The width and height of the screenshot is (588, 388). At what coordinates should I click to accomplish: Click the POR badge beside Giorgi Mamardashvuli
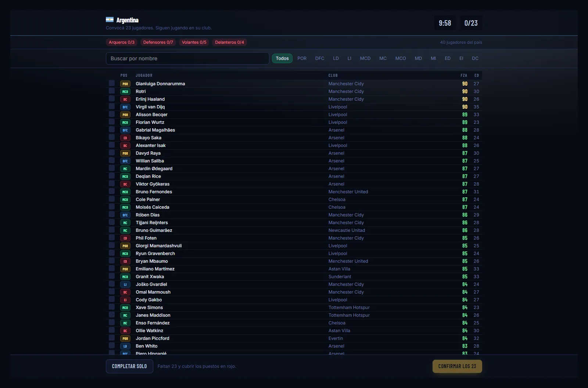click(x=125, y=246)
